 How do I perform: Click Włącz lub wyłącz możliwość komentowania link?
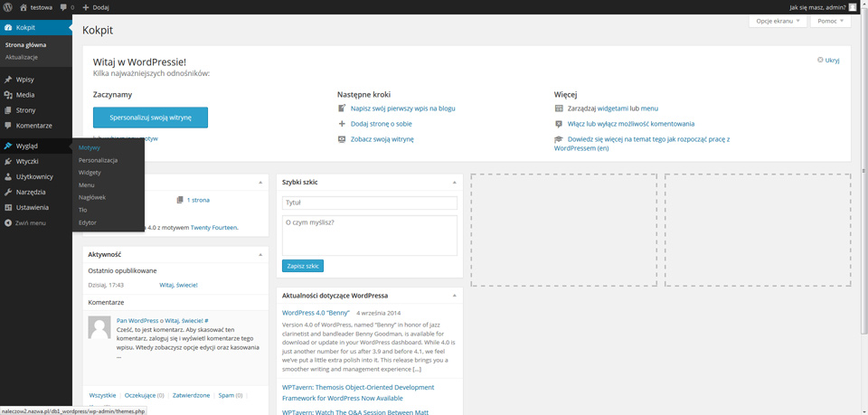coord(631,124)
